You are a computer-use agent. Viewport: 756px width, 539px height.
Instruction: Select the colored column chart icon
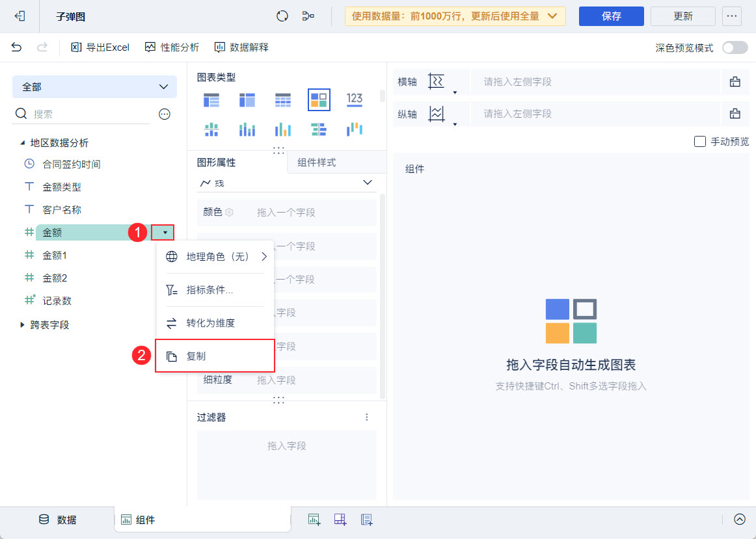[282, 129]
